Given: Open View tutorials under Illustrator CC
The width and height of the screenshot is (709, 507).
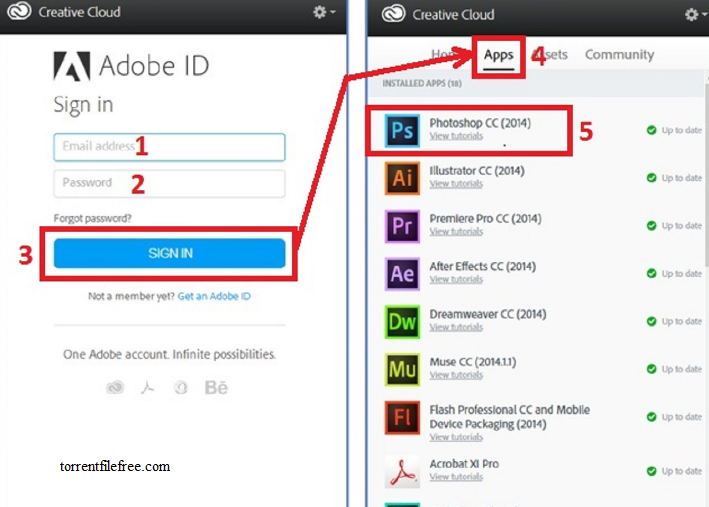Looking at the screenshot, I should [x=456, y=184].
